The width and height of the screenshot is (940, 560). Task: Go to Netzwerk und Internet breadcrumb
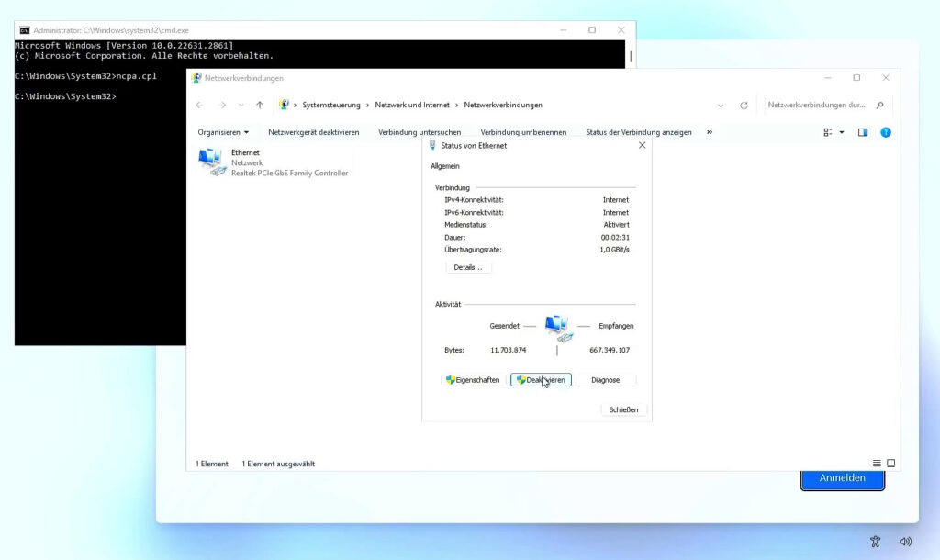[x=412, y=105]
